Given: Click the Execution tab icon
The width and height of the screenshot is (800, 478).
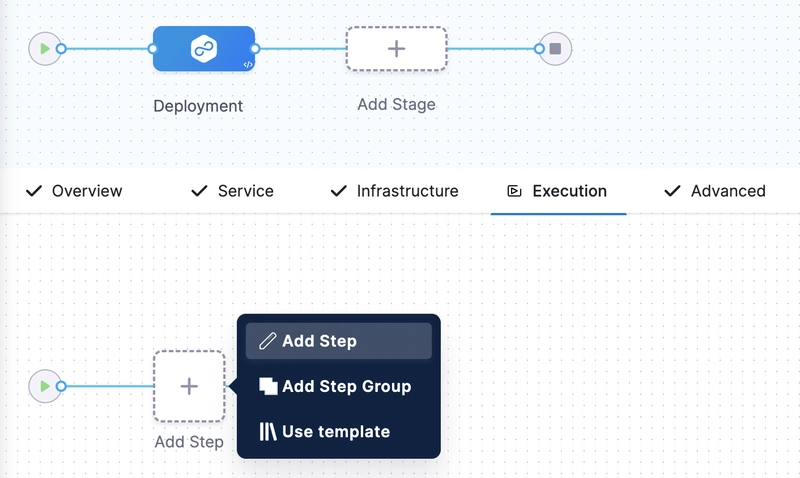Looking at the screenshot, I should [514, 191].
